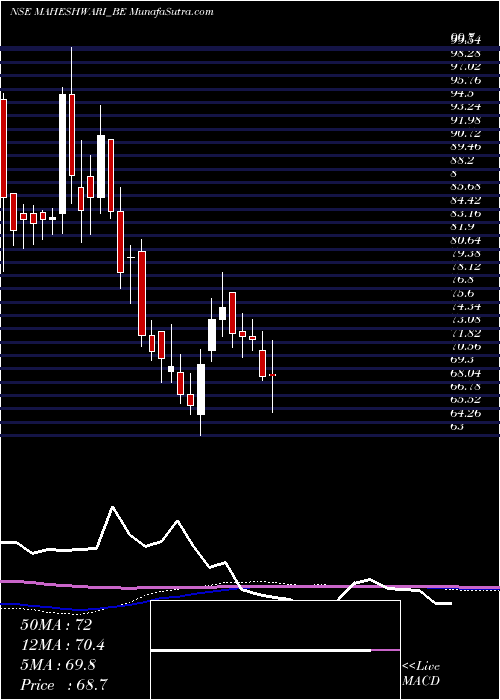Click the 88.2 price axis label

[462, 160]
